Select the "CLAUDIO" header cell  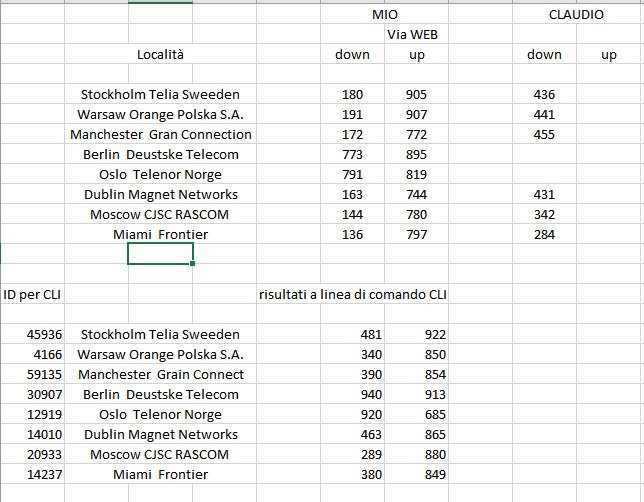[x=576, y=15]
